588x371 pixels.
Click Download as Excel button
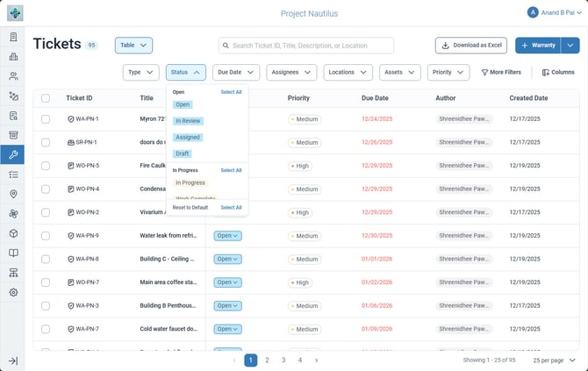point(471,46)
